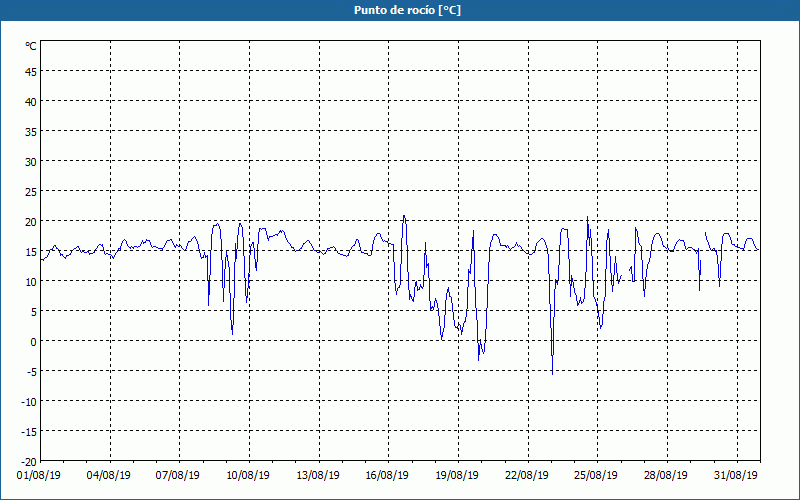Image resolution: width=800 pixels, height=500 pixels.
Task: Click the 20 value on the vertical axis
Action: click(x=31, y=222)
